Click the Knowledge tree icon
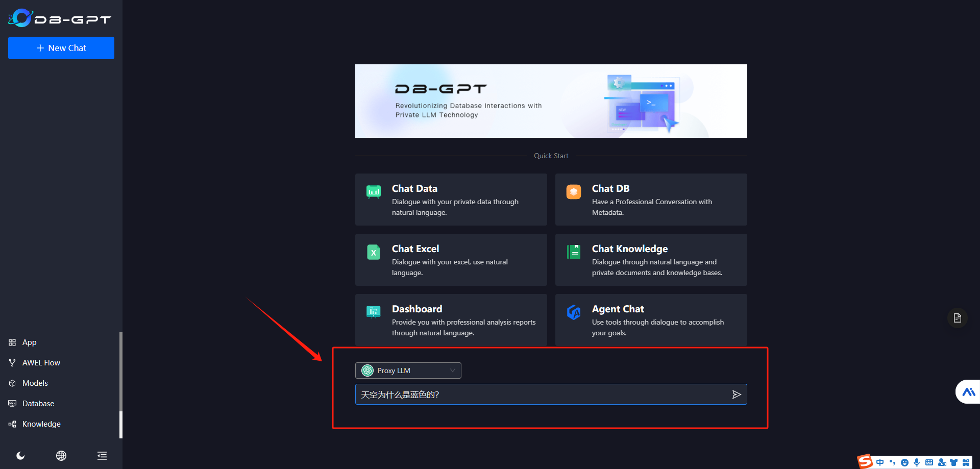Screen dimensions: 980x469 (x=12, y=424)
